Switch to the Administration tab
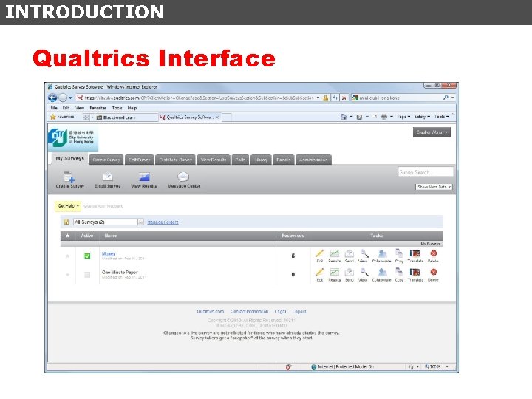Image resolution: width=532 pixels, height=399 pixels. pyautogui.click(x=313, y=160)
